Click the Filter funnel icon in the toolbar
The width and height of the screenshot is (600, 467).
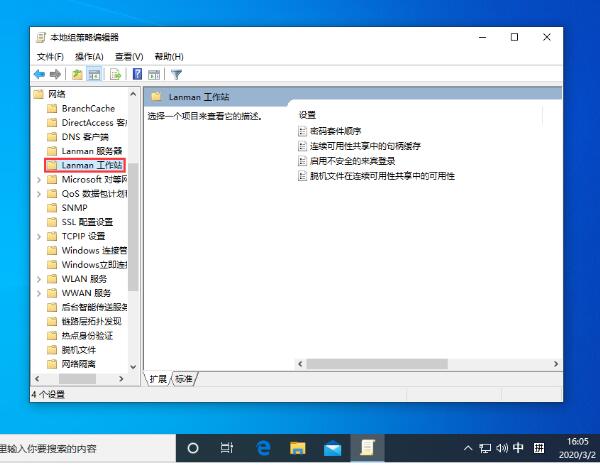[176, 74]
